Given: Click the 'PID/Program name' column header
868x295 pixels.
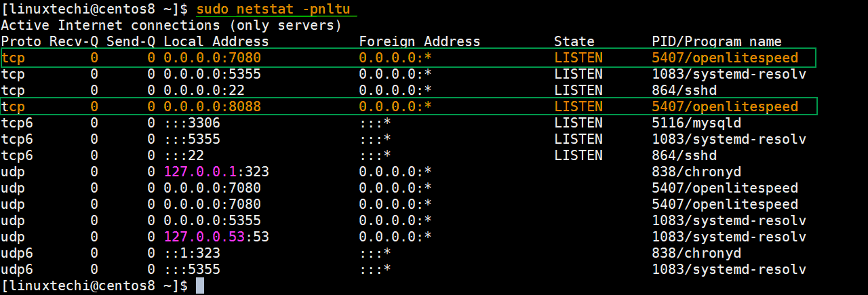Looking at the screenshot, I should [x=717, y=41].
